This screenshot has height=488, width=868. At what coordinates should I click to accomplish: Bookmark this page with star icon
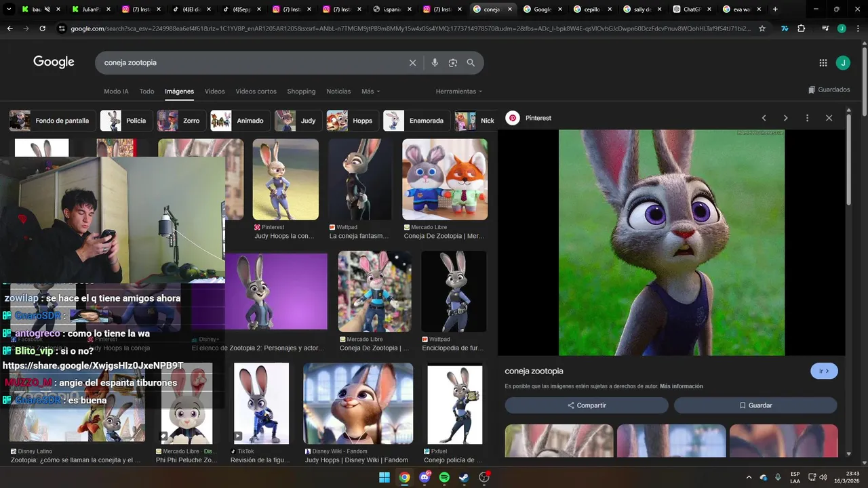point(762,28)
